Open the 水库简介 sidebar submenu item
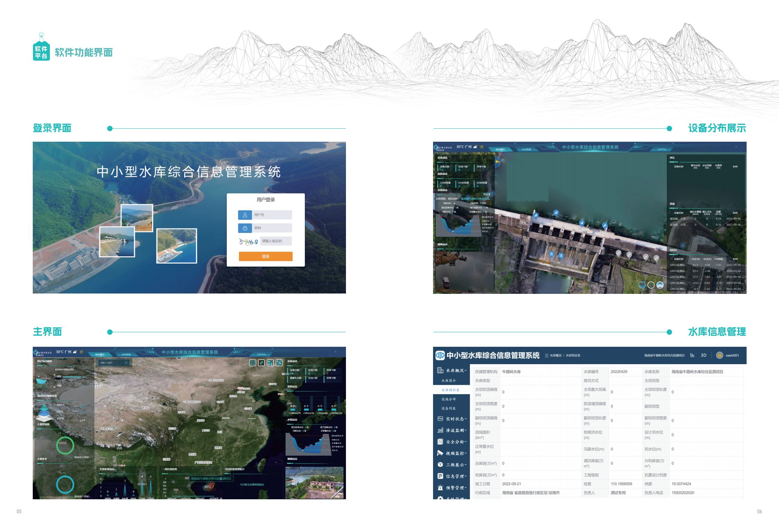 449,381
